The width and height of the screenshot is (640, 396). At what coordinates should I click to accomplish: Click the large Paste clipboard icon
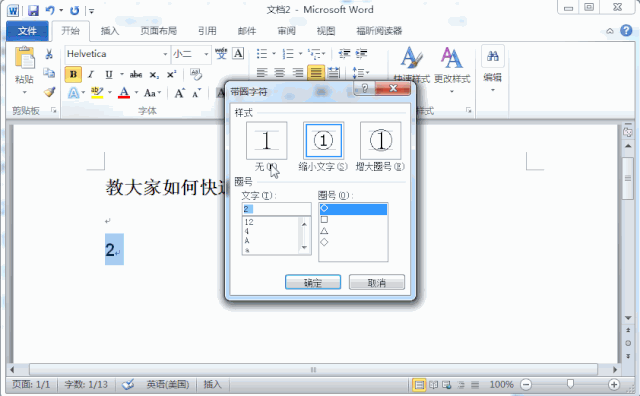point(24,57)
